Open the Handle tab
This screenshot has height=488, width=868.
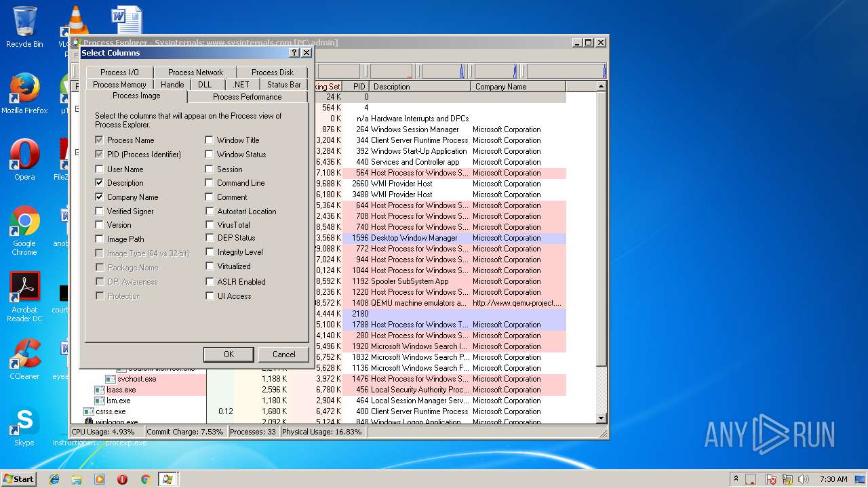click(x=172, y=85)
